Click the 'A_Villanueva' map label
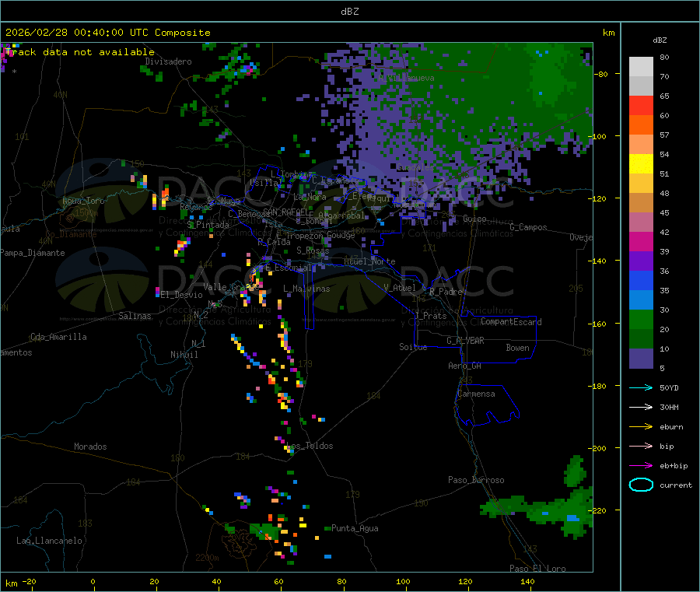700x592 pixels. pos(406,78)
